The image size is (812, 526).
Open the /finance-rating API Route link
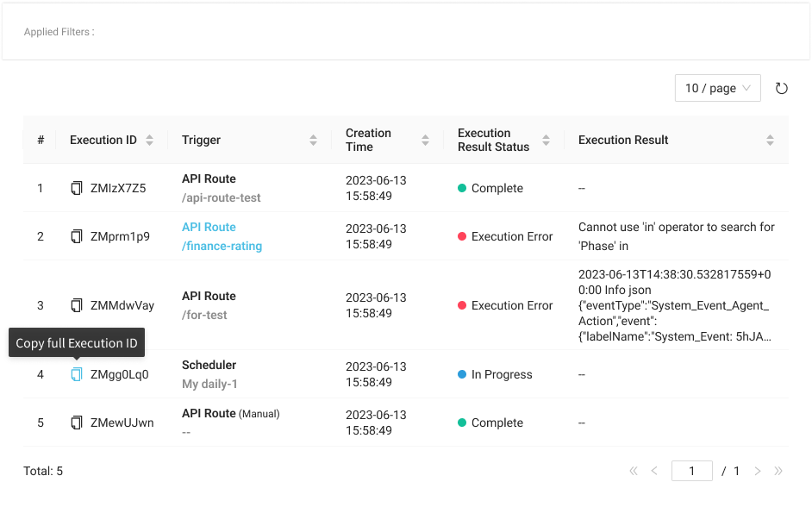(222, 246)
